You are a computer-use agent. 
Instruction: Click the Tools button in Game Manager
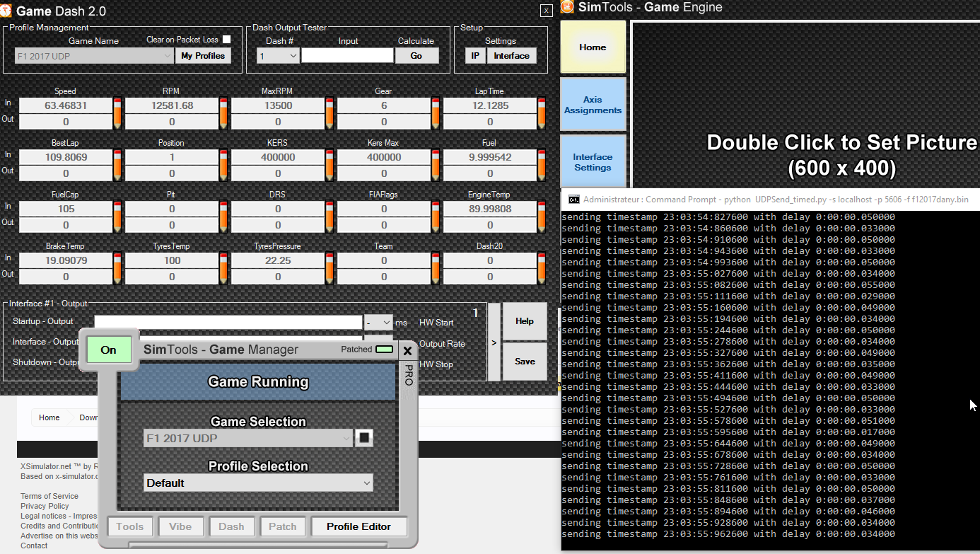pyautogui.click(x=129, y=526)
